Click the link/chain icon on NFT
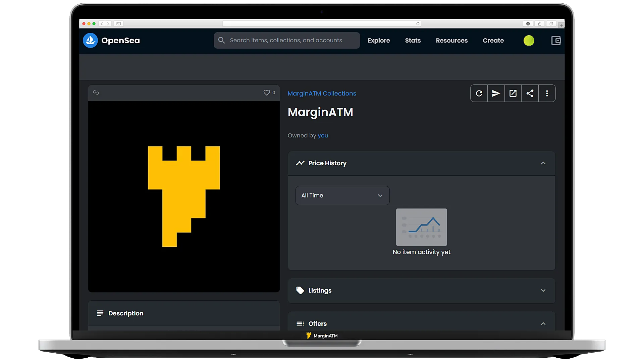Viewport: 644px width, 362px height. click(x=96, y=93)
